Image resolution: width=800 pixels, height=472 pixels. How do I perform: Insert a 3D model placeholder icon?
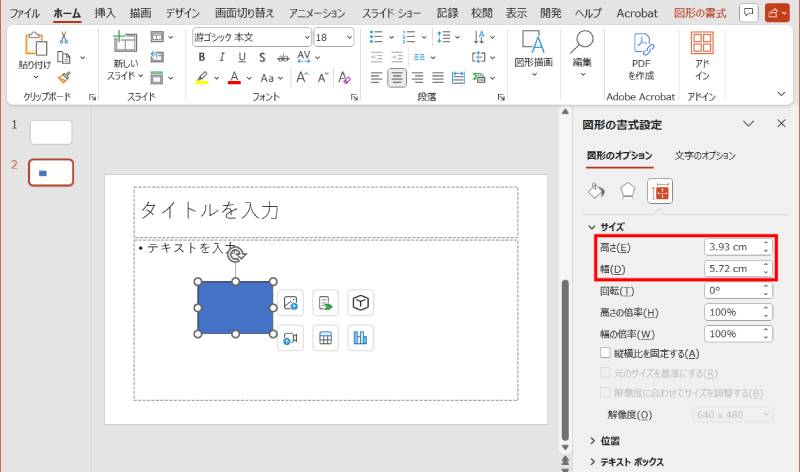(x=361, y=303)
